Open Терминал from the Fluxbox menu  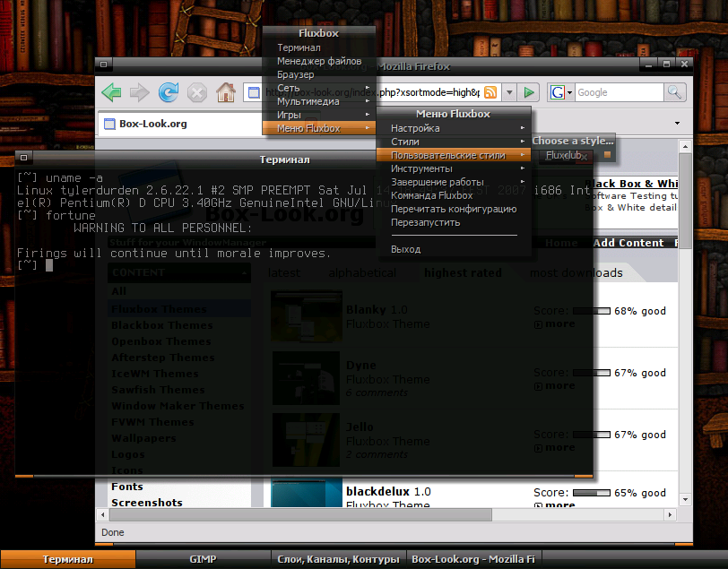(x=319, y=47)
